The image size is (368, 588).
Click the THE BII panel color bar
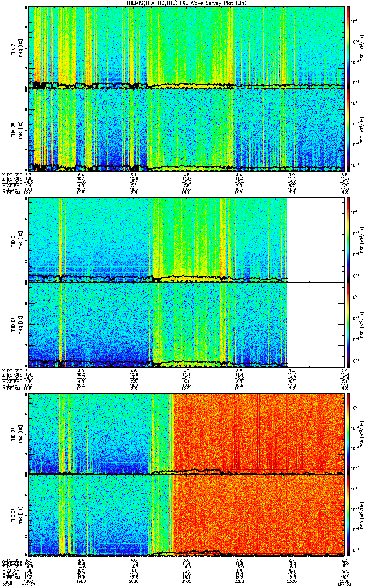click(349, 514)
